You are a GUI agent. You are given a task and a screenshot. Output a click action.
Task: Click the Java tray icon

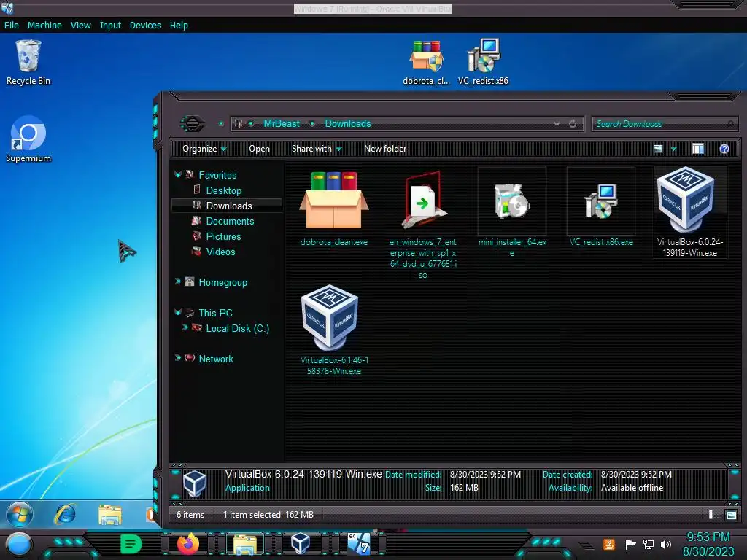[609, 544]
